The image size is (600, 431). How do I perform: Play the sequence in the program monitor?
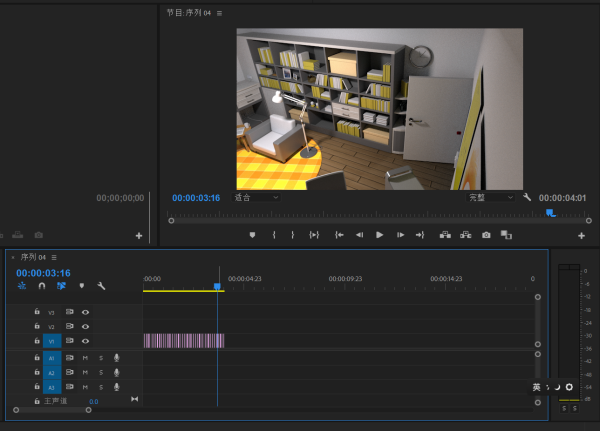coord(379,235)
